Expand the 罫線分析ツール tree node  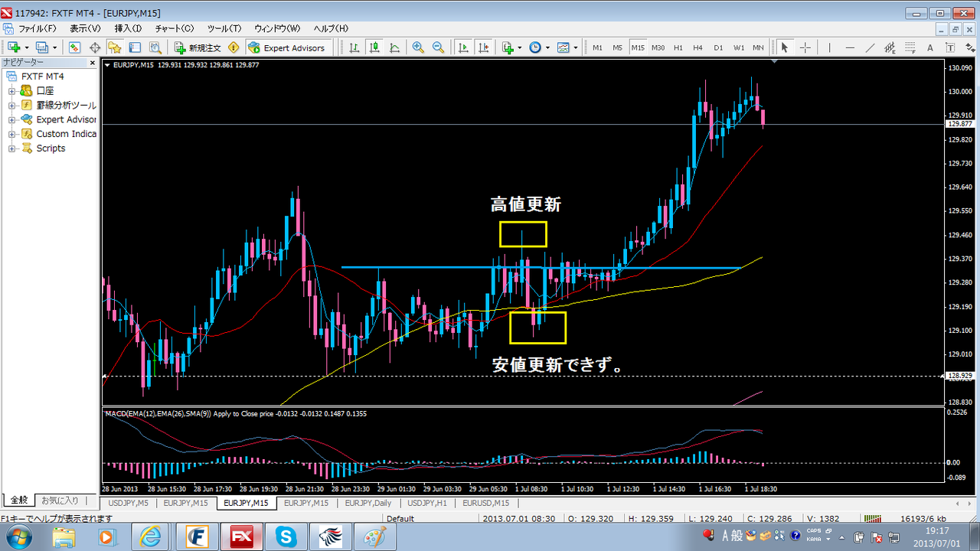tap(12, 106)
